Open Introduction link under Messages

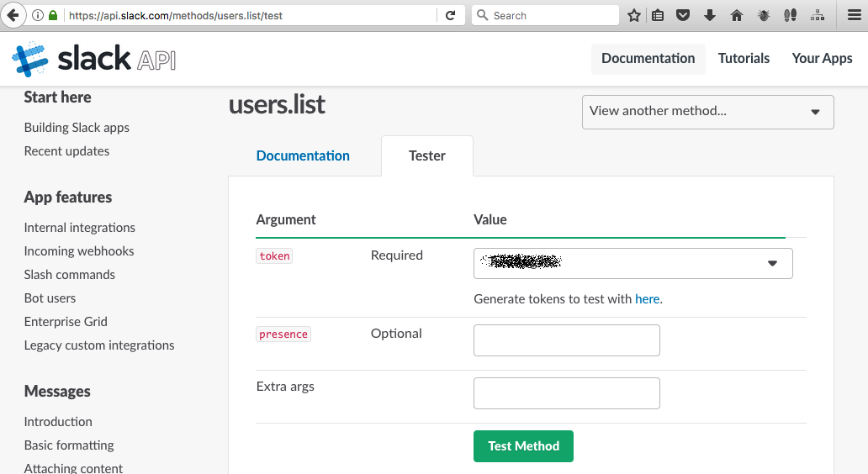57,421
